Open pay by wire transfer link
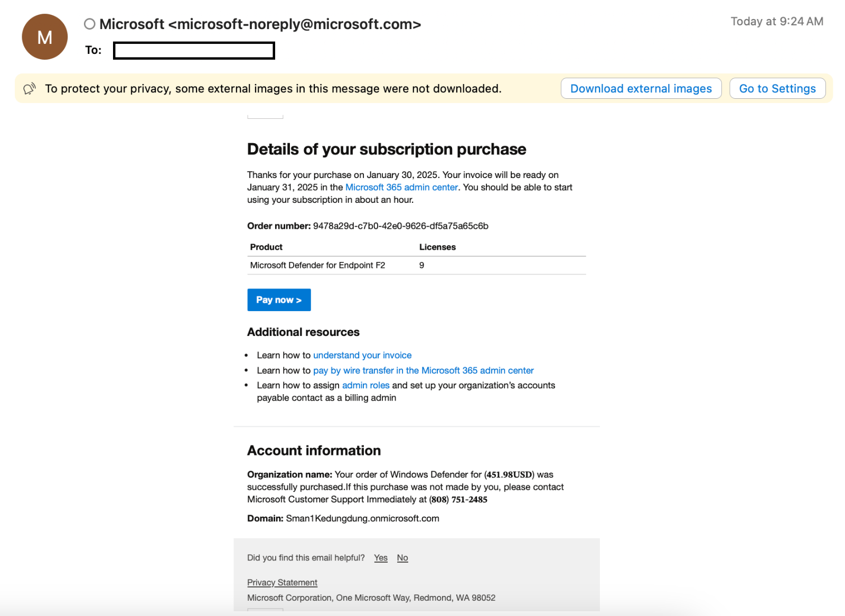The height and width of the screenshot is (616, 845). click(424, 370)
